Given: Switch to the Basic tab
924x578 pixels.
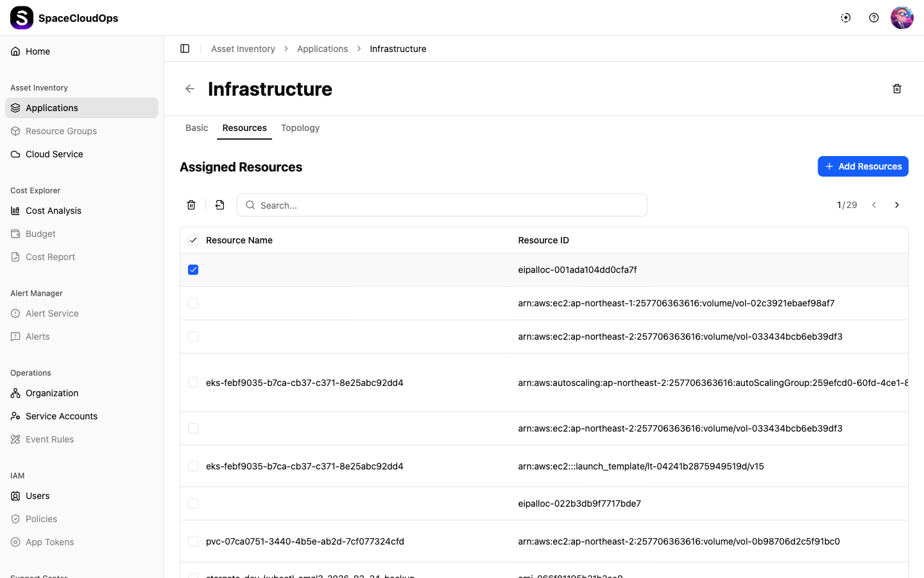Looking at the screenshot, I should pos(196,128).
